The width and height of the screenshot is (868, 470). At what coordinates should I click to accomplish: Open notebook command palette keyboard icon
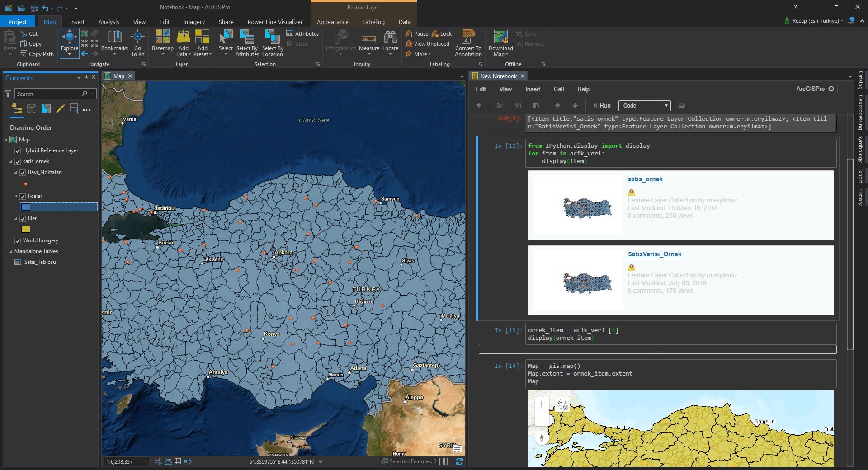pyautogui.click(x=682, y=106)
